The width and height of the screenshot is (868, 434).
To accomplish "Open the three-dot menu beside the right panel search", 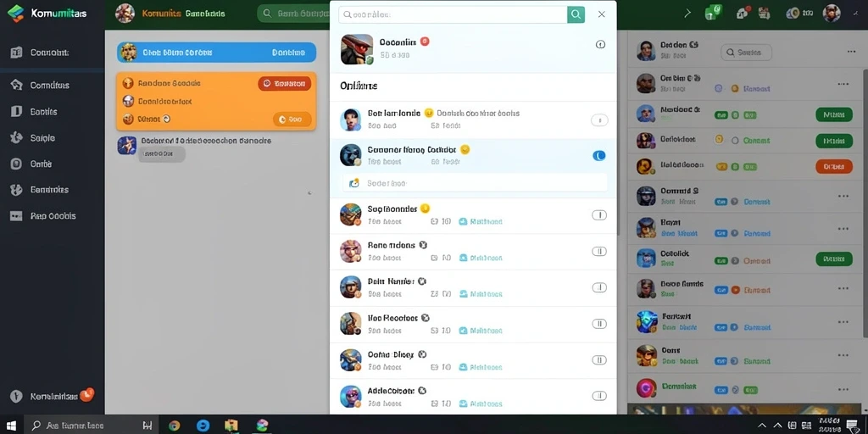I will [851, 52].
